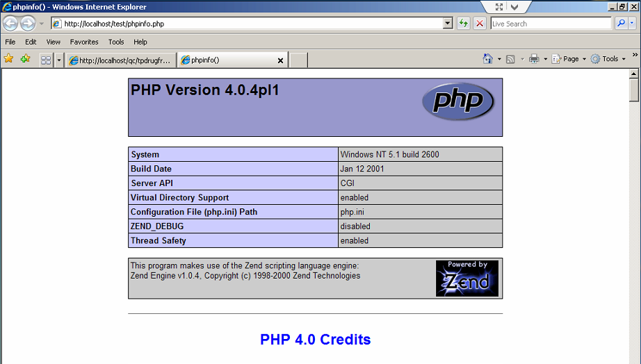This screenshot has height=364, width=641.
Task: Refresh the page with the green arrows icon
Action: 463,24
